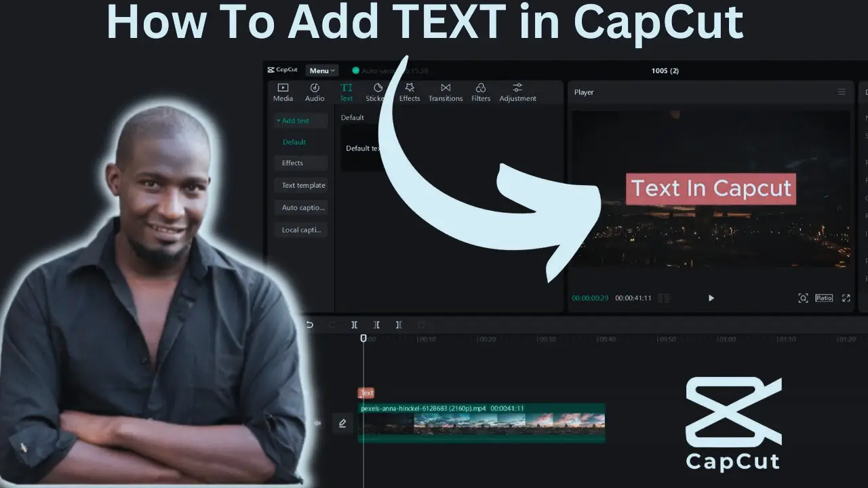868x488 pixels.
Task: Click the CapCut logo in the title bar
Action: pyautogui.click(x=283, y=70)
